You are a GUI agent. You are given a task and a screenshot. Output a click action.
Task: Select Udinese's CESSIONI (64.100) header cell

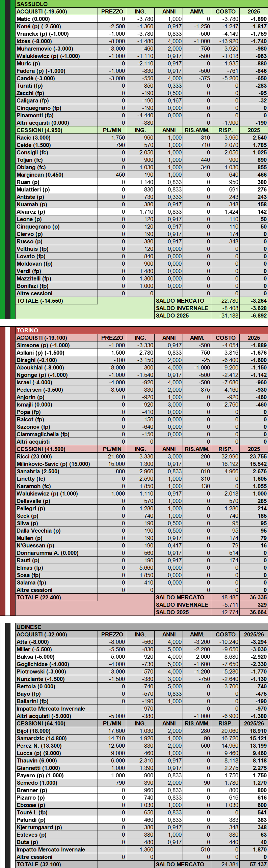(41, 723)
